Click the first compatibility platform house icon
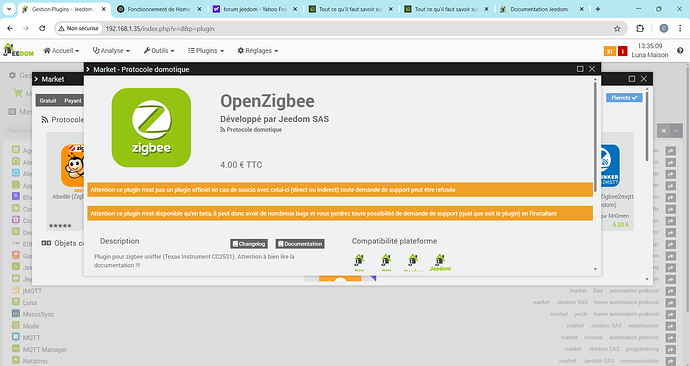This screenshot has height=366, width=690. (x=359, y=262)
